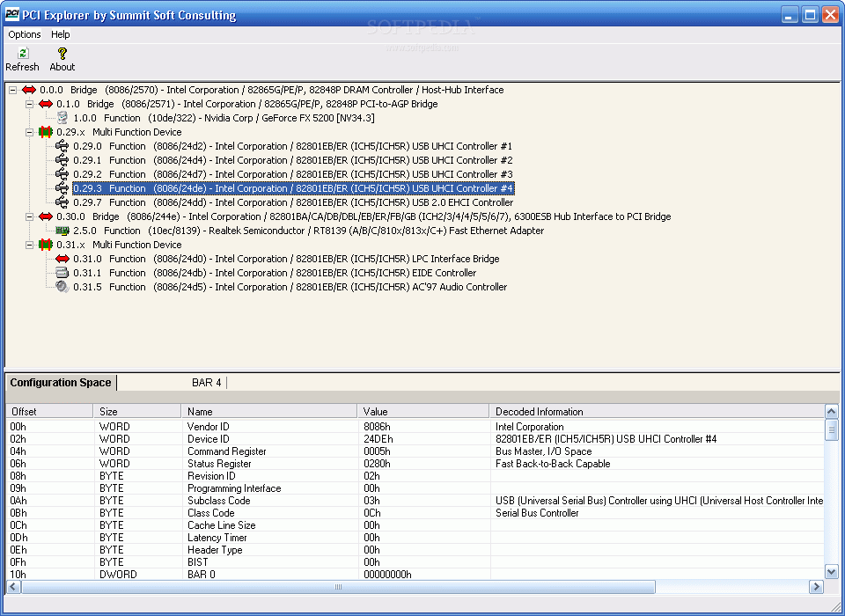Click the Class Code value 0Ch

372,513
